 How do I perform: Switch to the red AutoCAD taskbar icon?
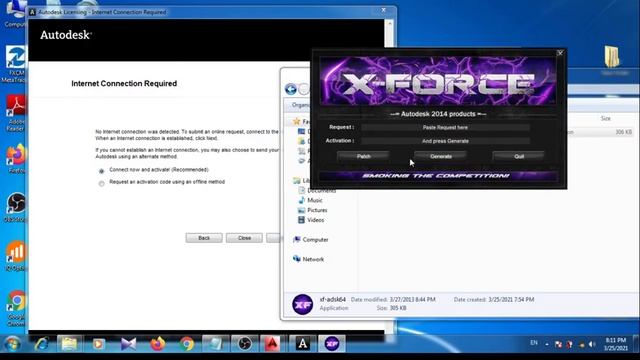coord(272,344)
